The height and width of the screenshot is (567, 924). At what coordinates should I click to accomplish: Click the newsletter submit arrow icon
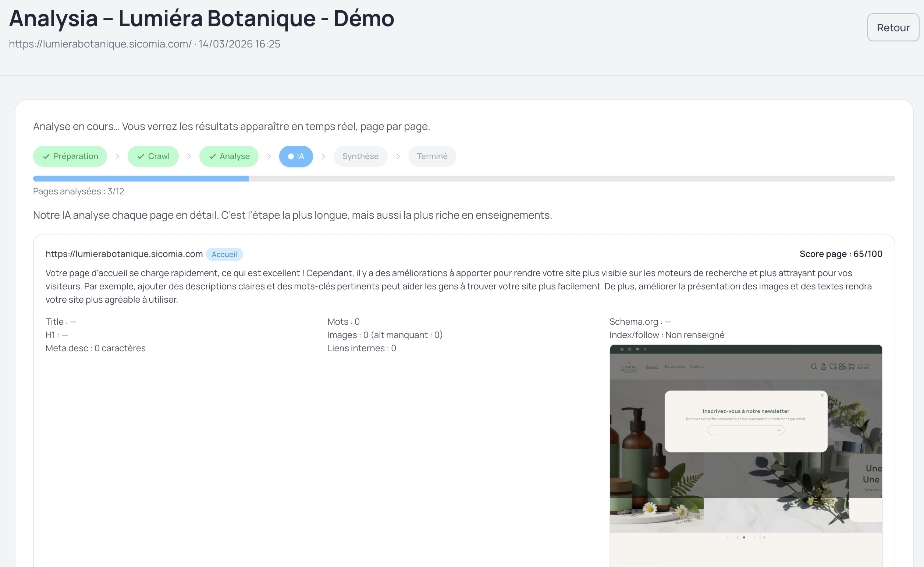point(779,430)
